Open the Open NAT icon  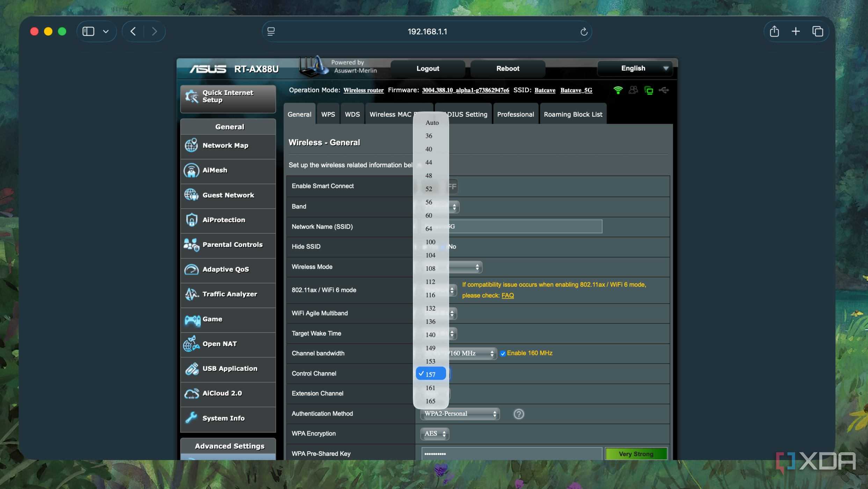click(x=191, y=344)
